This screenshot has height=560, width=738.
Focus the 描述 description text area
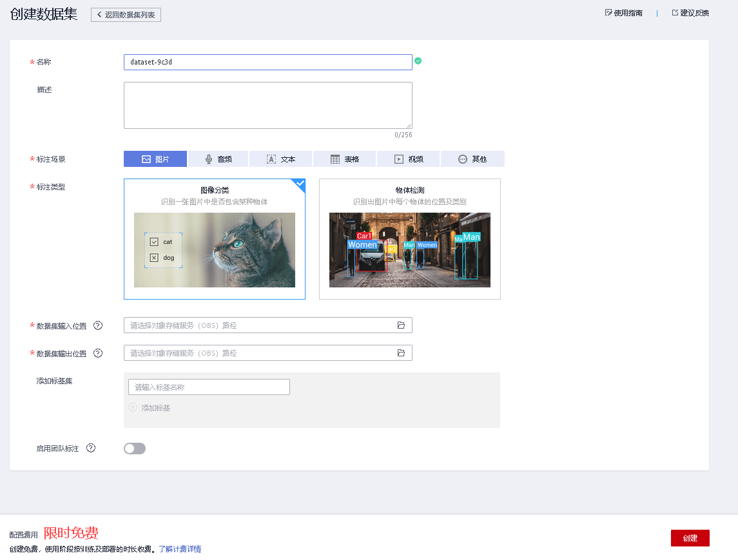[268, 106]
